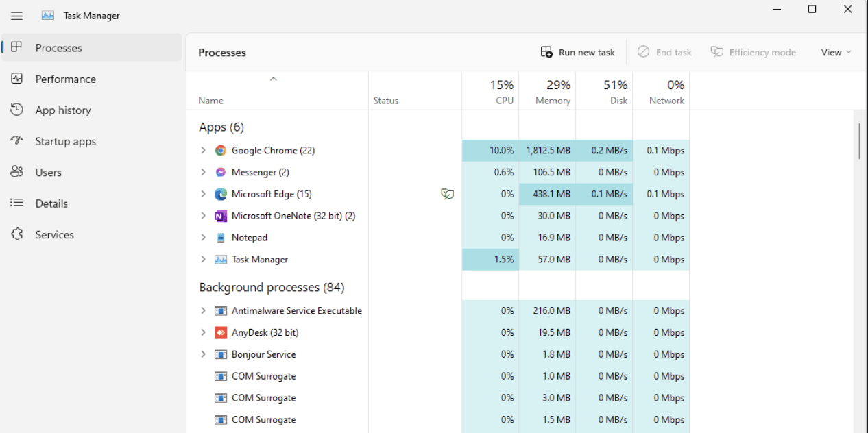Expand Antimalware Service Executable entry
The height and width of the screenshot is (433, 868).
(x=203, y=310)
